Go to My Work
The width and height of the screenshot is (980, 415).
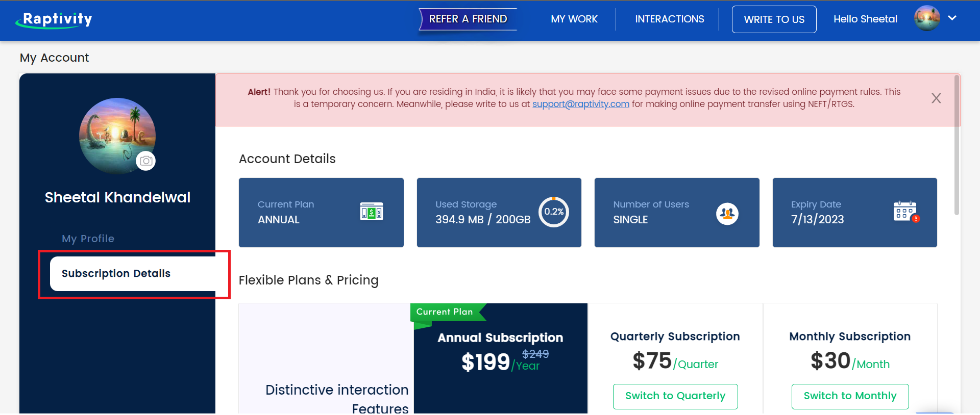coord(574,19)
